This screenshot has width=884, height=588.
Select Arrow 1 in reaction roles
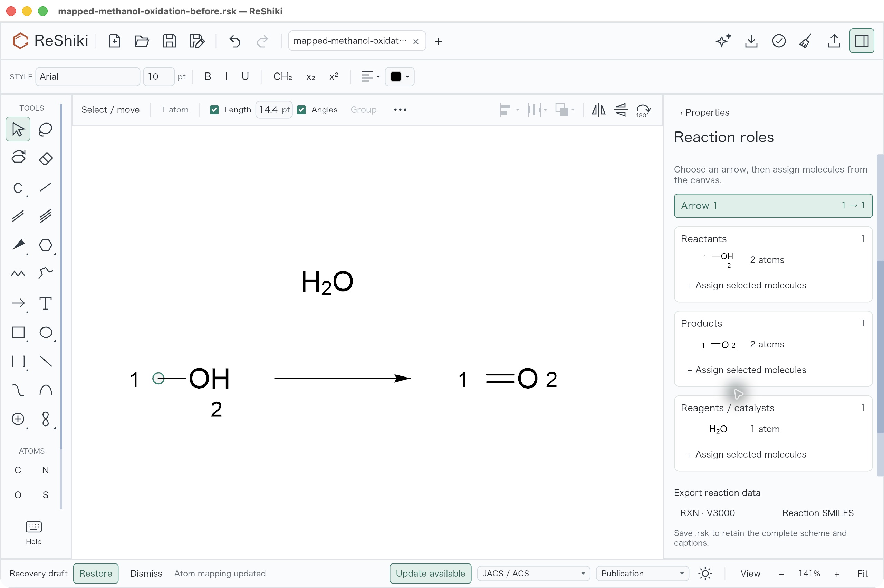[x=773, y=206]
